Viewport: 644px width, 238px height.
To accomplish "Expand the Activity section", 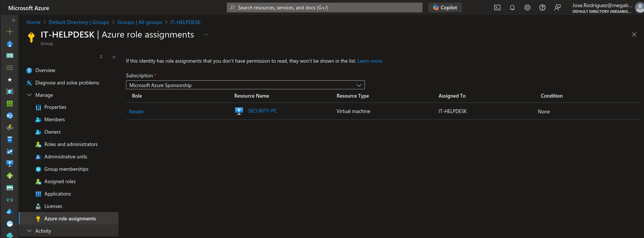I will pos(29,231).
